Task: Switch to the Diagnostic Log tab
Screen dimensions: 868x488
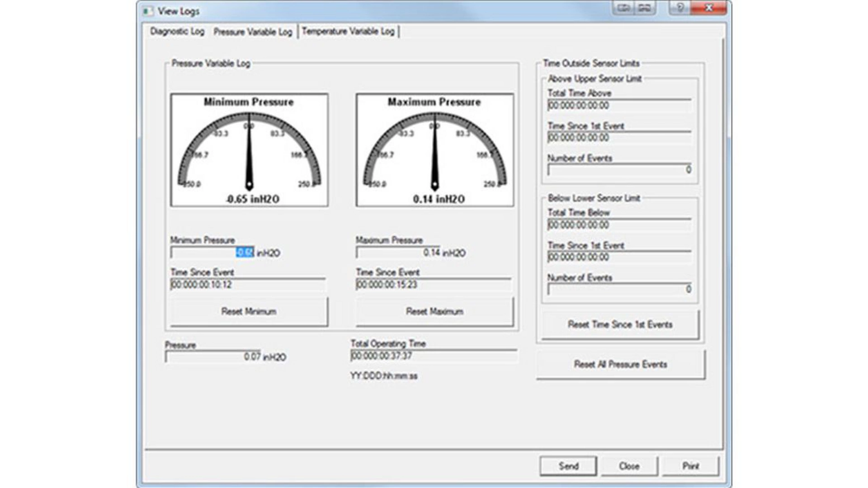Action: coord(177,32)
